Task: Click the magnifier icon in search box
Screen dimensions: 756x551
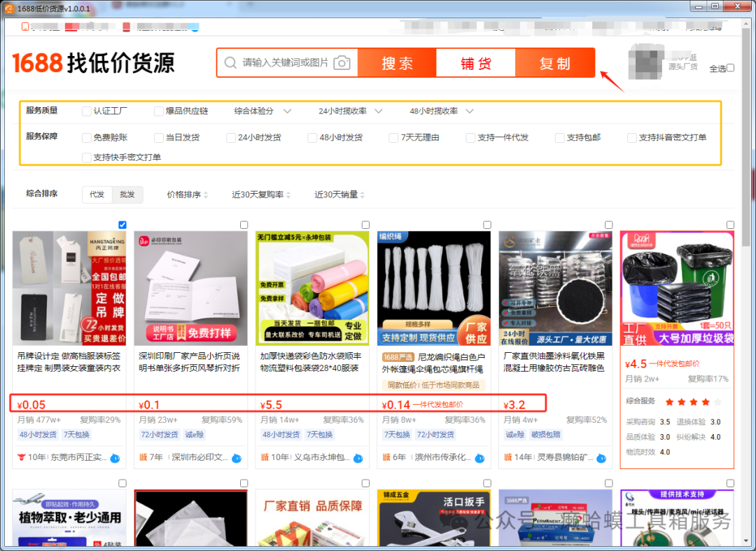Action: tap(230, 63)
